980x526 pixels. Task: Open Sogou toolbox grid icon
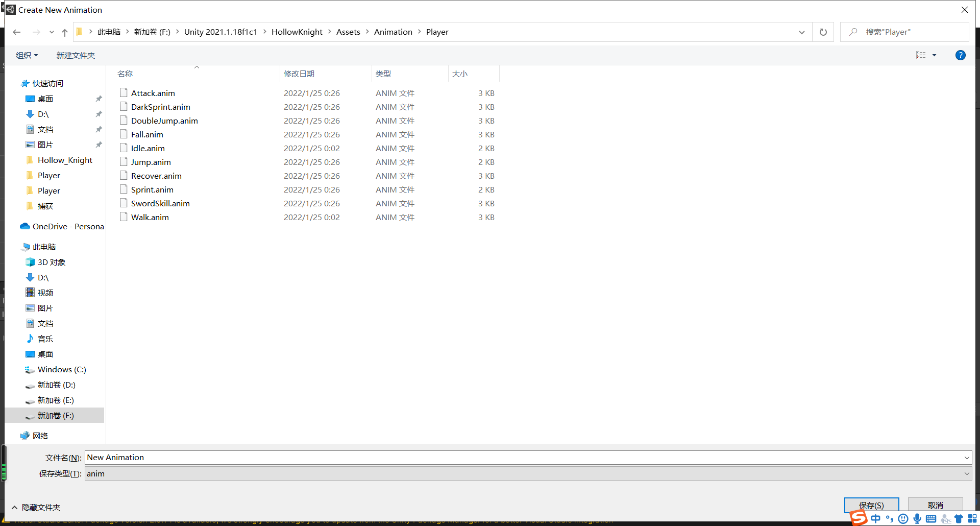tap(972, 519)
